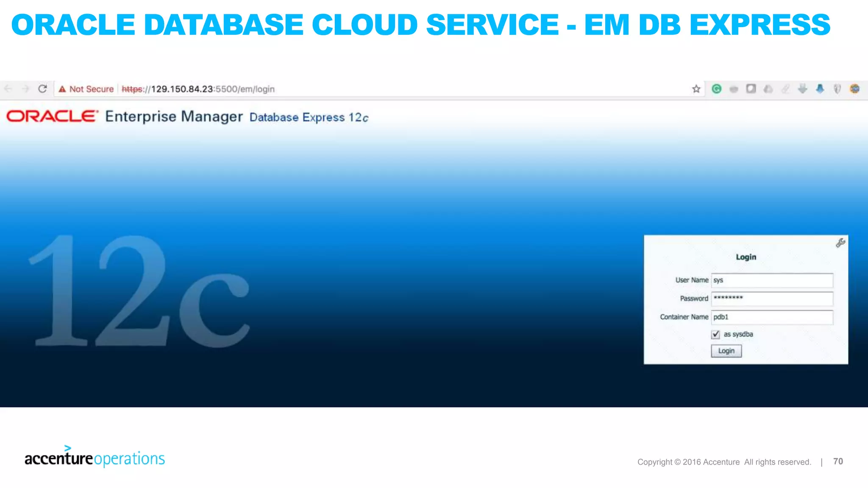Click the gray download arrow extension icon
868x488 pixels.
click(803, 89)
